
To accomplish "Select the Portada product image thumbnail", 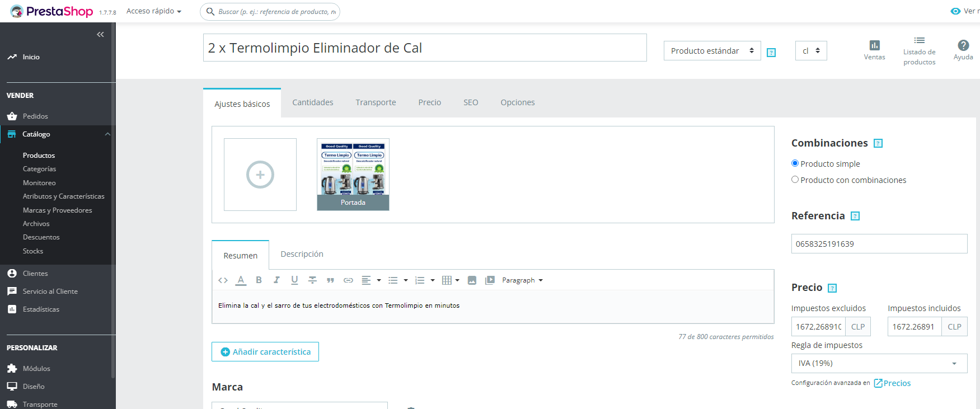I will tap(353, 175).
